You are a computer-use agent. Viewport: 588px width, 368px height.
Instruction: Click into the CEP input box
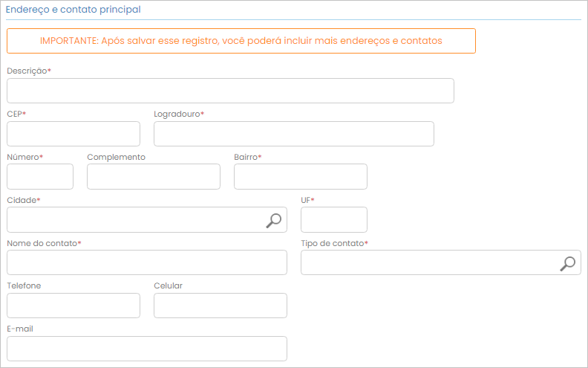click(x=73, y=134)
